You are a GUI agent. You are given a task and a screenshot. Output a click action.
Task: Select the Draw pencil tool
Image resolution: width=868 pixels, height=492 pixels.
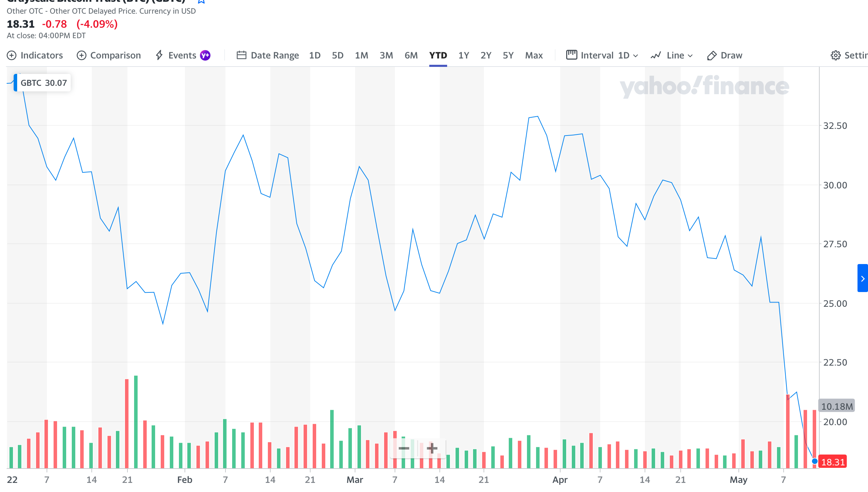[711, 55]
